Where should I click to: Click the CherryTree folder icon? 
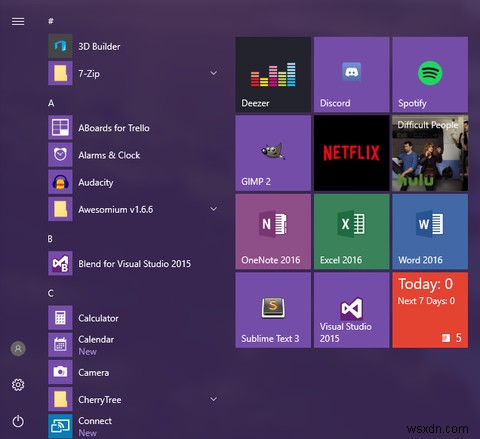click(x=60, y=399)
